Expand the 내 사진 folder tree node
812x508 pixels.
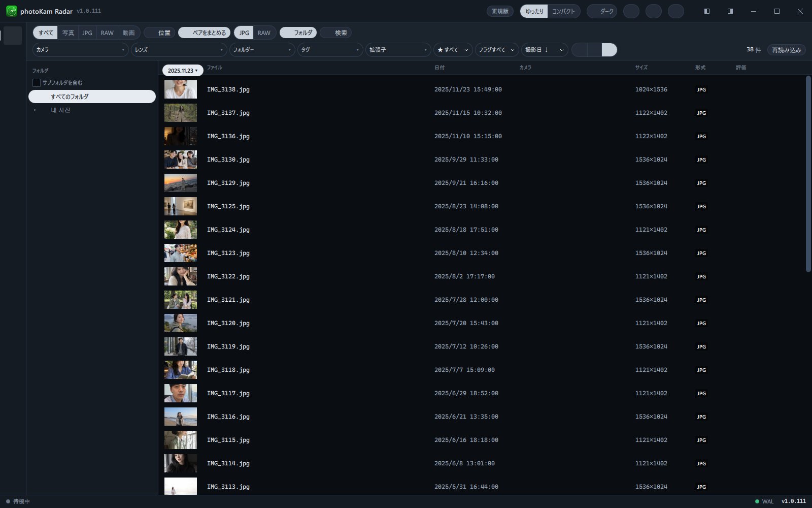(x=35, y=110)
